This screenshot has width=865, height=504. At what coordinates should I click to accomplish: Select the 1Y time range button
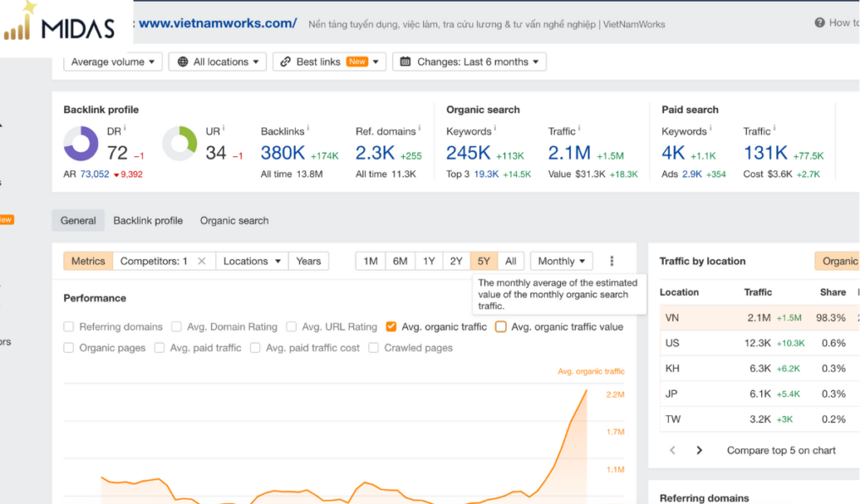(x=428, y=261)
